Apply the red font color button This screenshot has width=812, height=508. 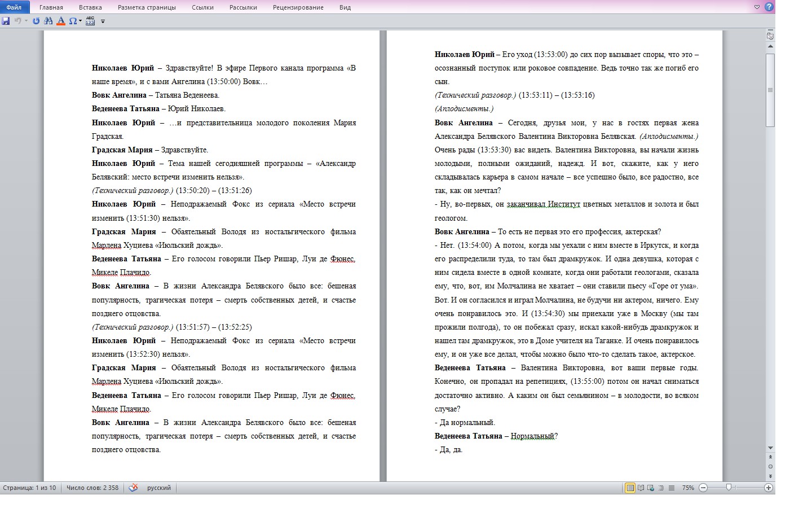(61, 21)
